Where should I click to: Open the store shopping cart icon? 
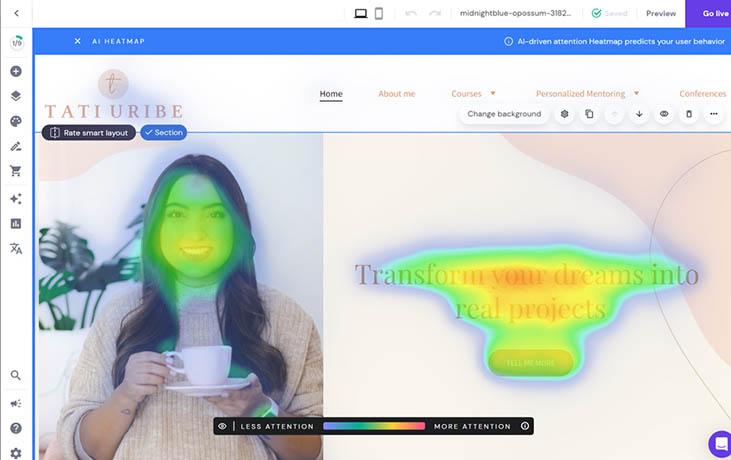click(x=16, y=171)
